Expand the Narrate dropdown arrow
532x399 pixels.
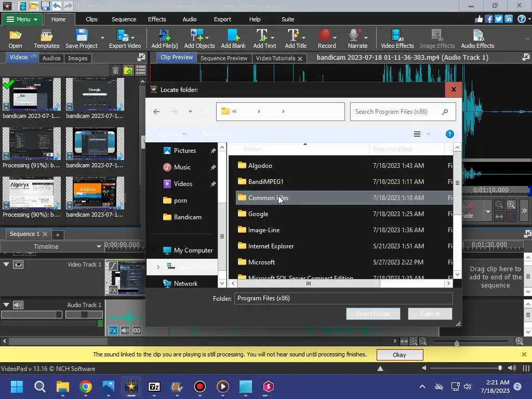tap(366, 37)
